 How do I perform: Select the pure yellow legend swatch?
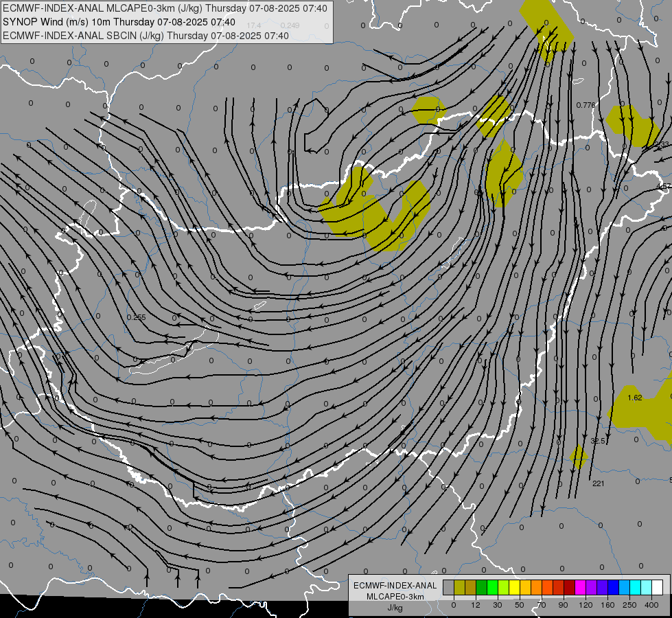click(x=514, y=588)
